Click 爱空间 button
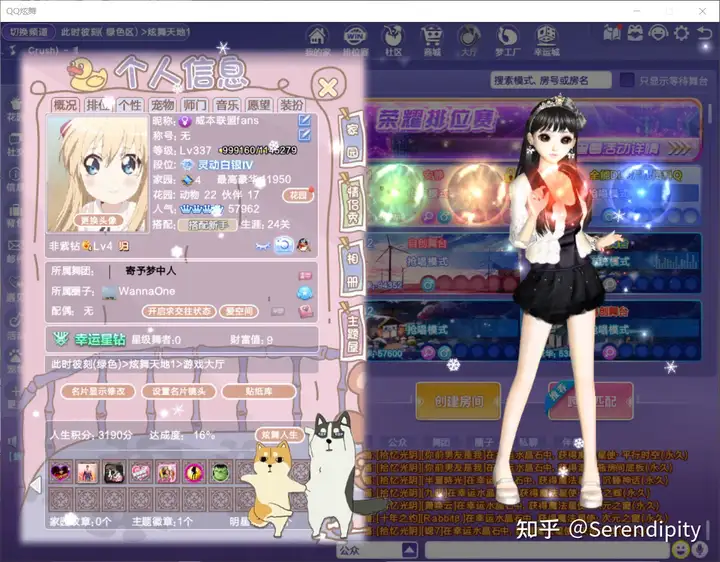The height and width of the screenshot is (562, 720). click(239, 311)
